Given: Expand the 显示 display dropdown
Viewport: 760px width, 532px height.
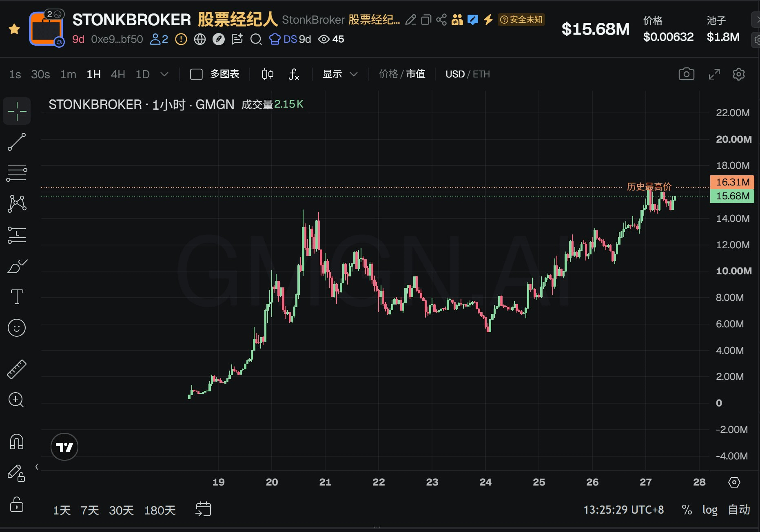Looking at the screenshot, I should (340, 74).
